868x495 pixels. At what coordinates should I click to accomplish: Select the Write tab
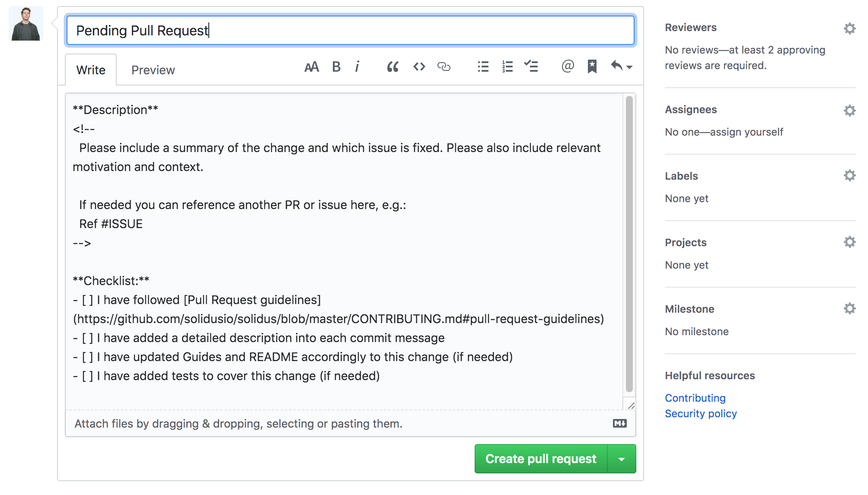pyautogui.click(x=91, y=70)
